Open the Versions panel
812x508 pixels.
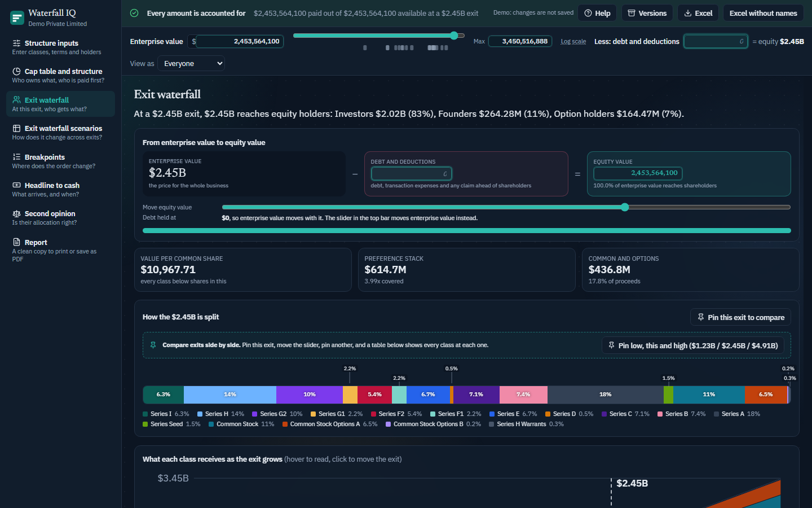[647, 13]
